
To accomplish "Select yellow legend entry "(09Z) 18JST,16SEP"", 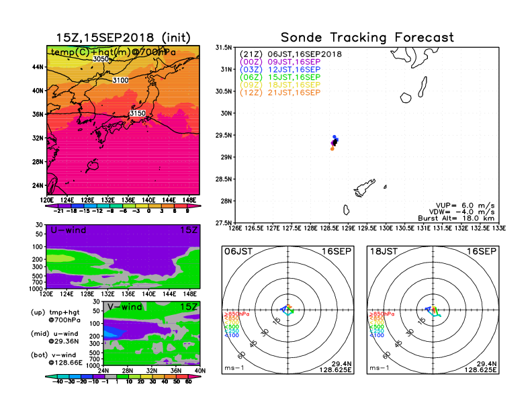I will click(x=280, y=85).
